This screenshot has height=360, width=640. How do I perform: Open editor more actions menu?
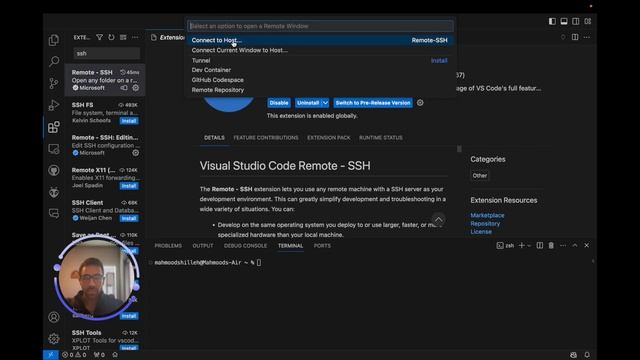587,37
